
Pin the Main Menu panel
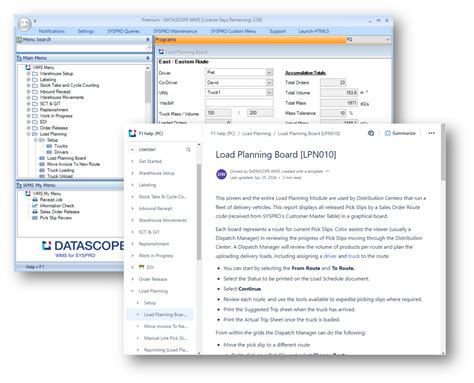pyautogui.click(x=148, y=58)
